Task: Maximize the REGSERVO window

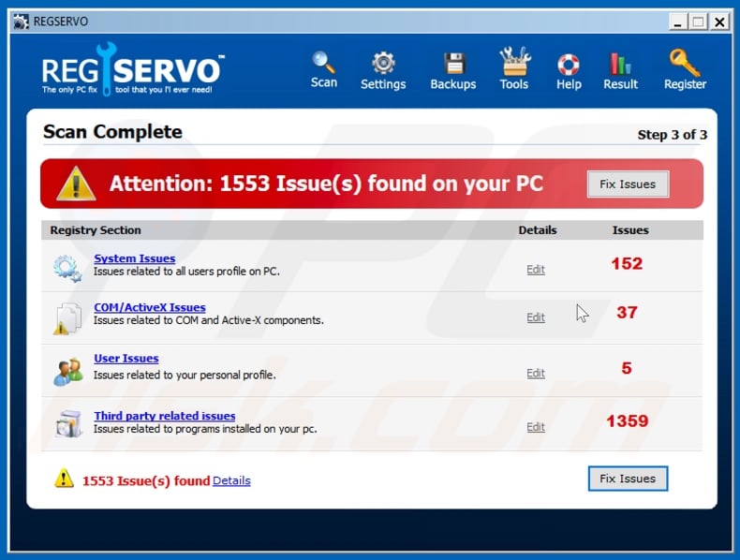Action: click(698, 21)
